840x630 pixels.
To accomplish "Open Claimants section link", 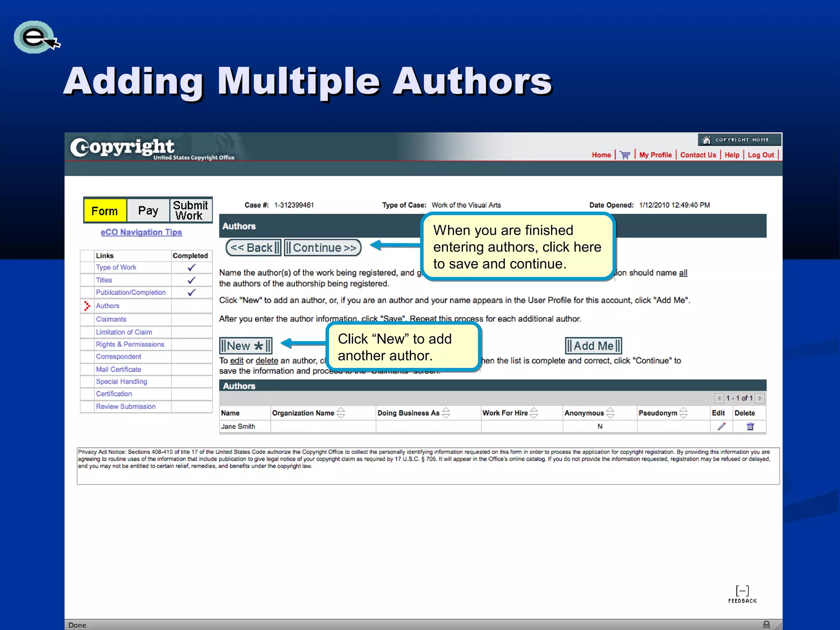I will click(x=111, y=319).
